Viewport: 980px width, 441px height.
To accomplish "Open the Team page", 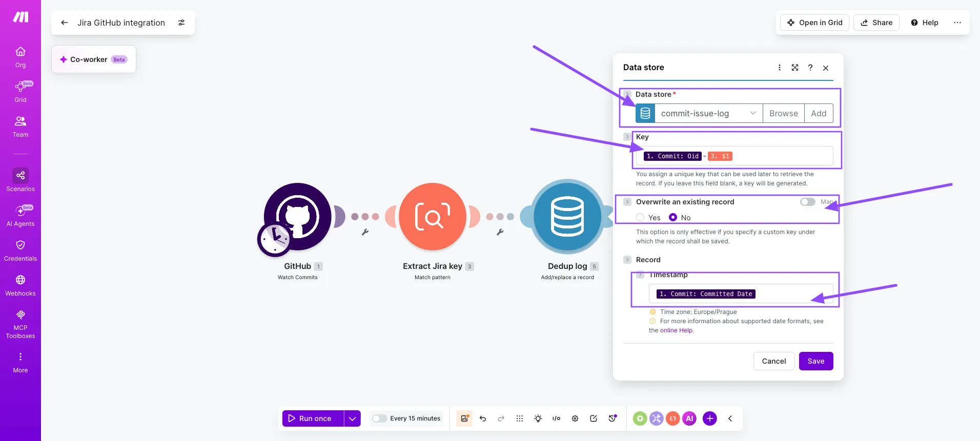I will [21, 127].
